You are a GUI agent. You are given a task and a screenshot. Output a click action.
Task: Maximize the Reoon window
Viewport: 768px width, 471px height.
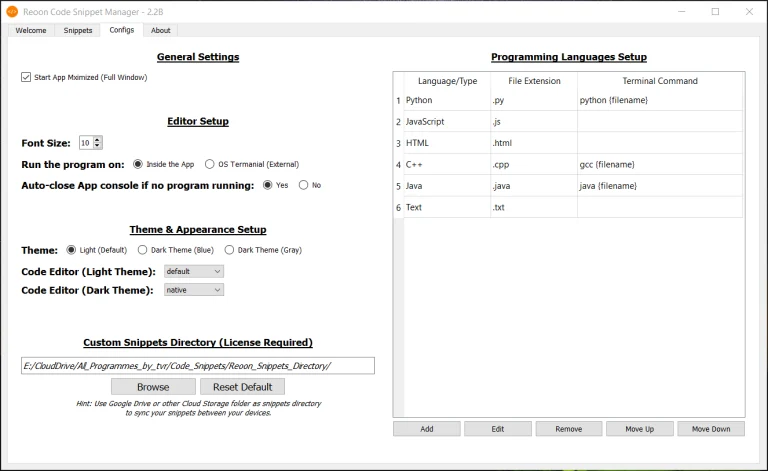coord(716,12)
